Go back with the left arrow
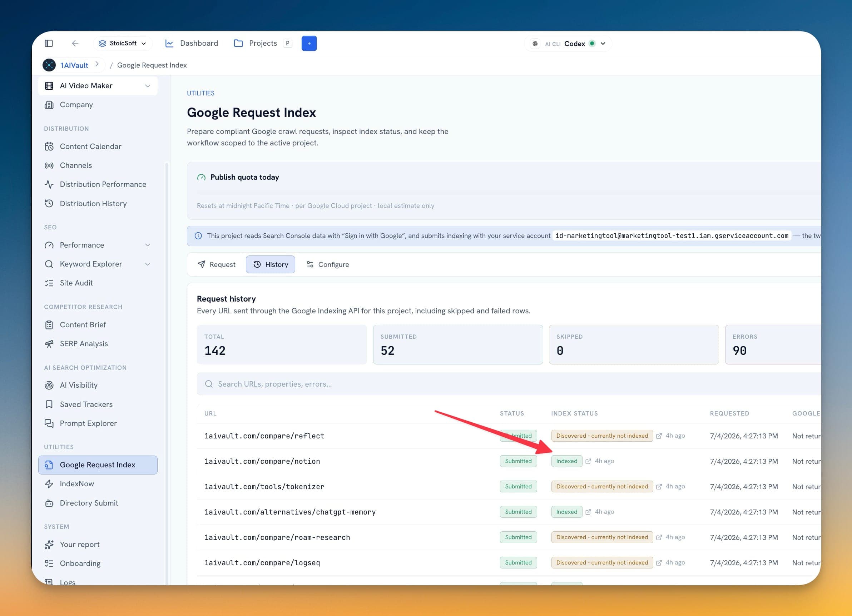The image size is (852, 616). pyautogui.click(x=75, y=43)
